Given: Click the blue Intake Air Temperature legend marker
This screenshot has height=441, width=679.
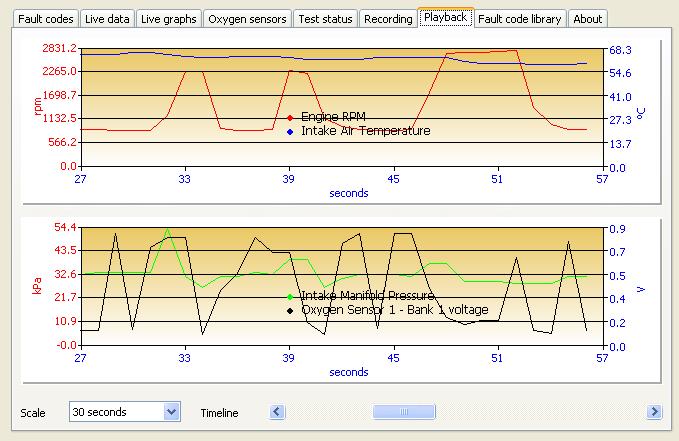Looking at the screenshot, I should point(290,131).
